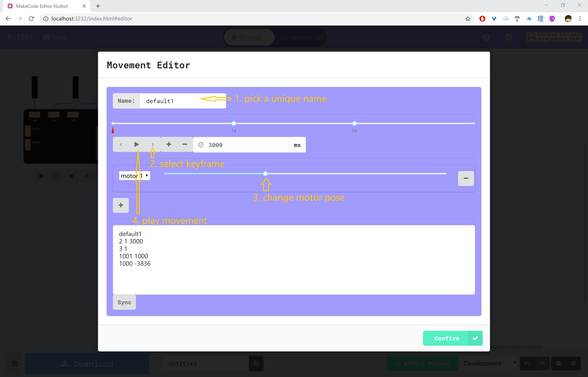Open Chrome menu with three dots
Image resolution: width=588 pixels, height=377 pixels.
(580, 19)
